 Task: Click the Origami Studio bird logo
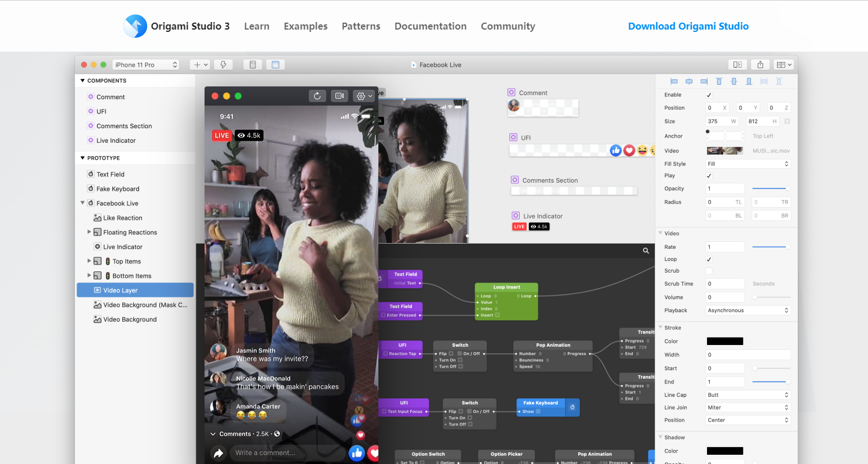135,26
